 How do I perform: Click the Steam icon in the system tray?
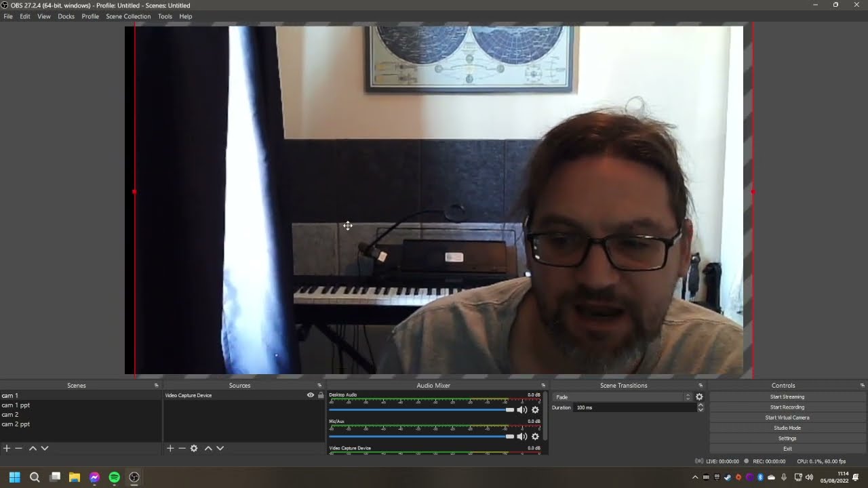(728, 477)
